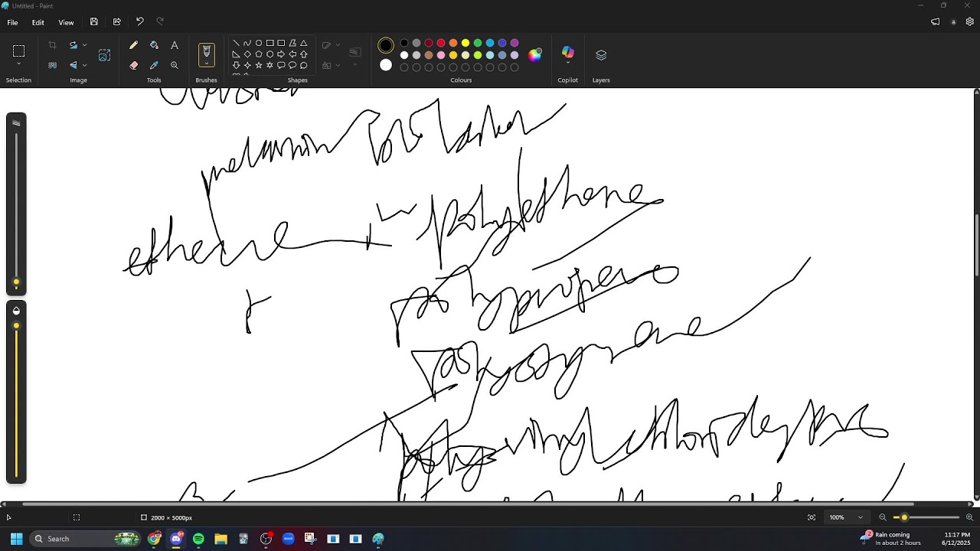Click the Windows Start button
This screenshot has width=980, height=551.
[x=16, y=539]
